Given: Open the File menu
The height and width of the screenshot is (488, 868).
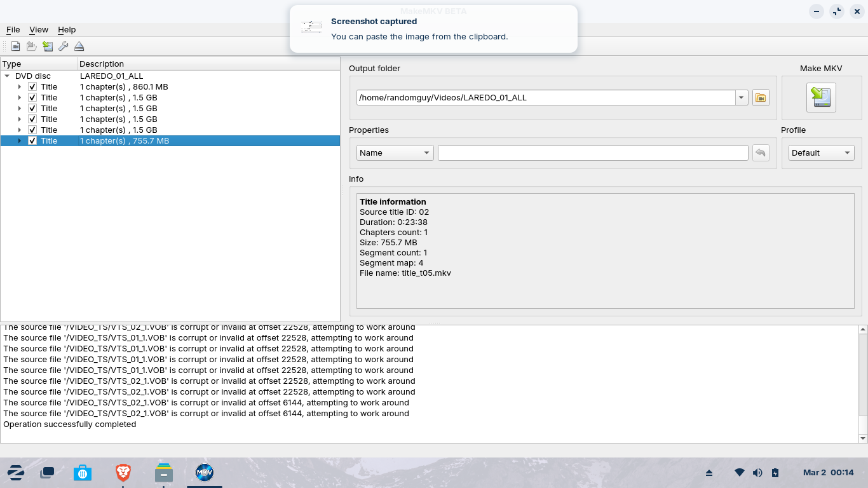Looking at the screenshot, I should (13, 29).
